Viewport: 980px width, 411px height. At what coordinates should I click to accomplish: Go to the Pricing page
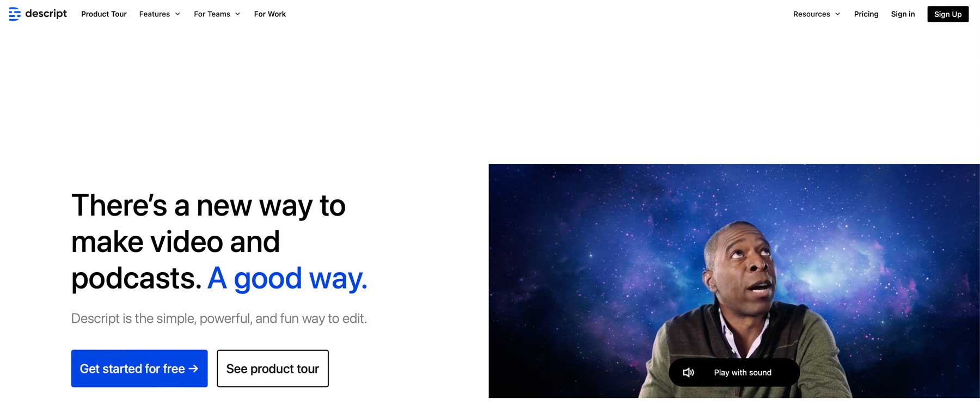866,14
